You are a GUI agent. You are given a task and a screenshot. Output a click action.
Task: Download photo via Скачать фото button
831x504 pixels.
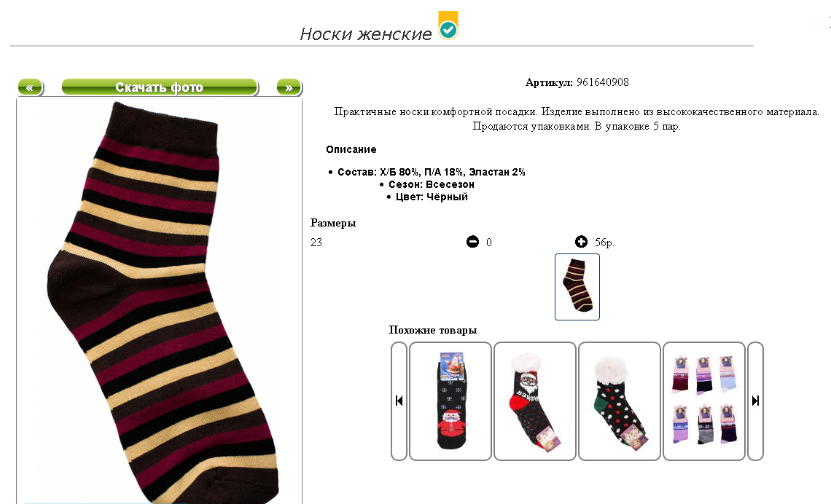(x=160, y=87)
